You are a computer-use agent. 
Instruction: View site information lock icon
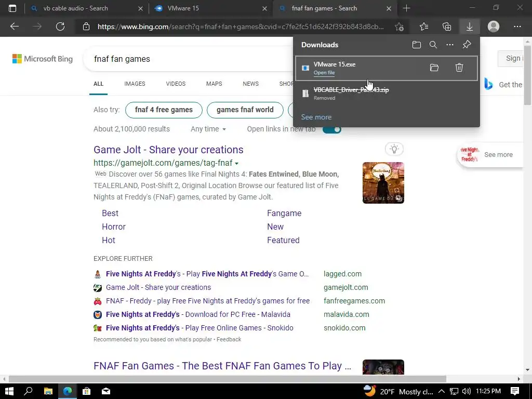(86, 26)
